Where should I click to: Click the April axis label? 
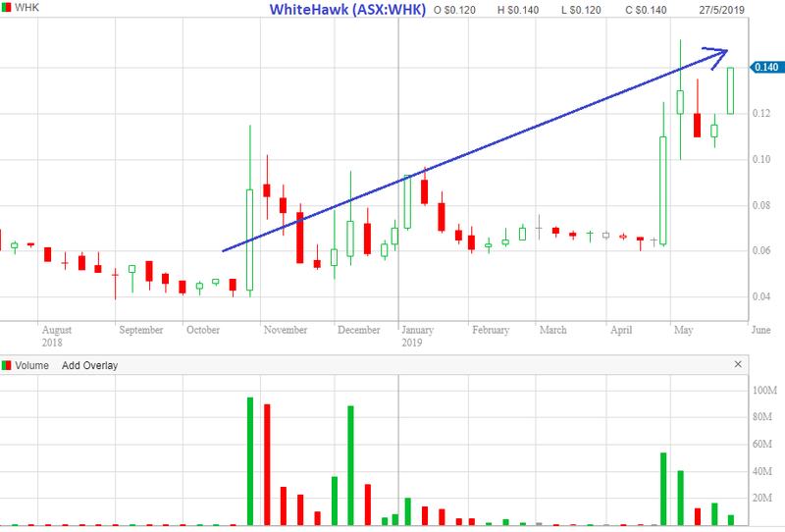621,330
